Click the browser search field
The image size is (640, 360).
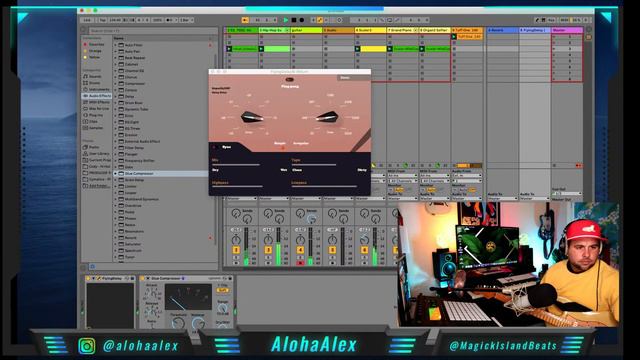pyautogui.click(x=153, y=31)
